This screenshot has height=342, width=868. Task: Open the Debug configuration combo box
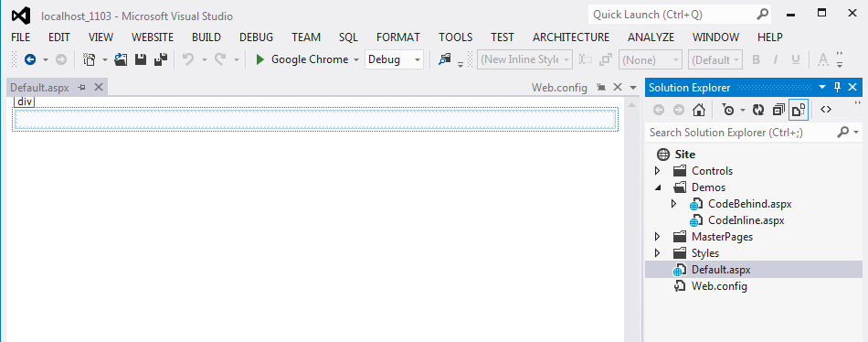(394, 59)
